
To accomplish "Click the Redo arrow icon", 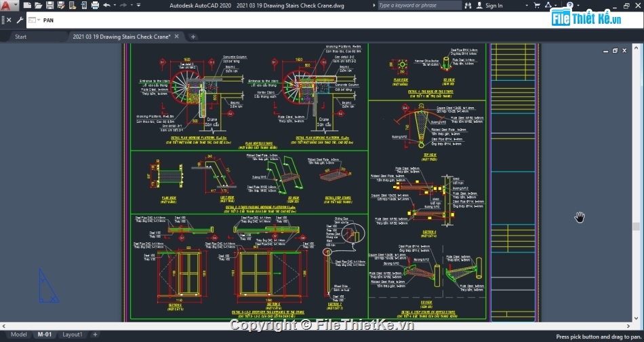I will point(123,5).
